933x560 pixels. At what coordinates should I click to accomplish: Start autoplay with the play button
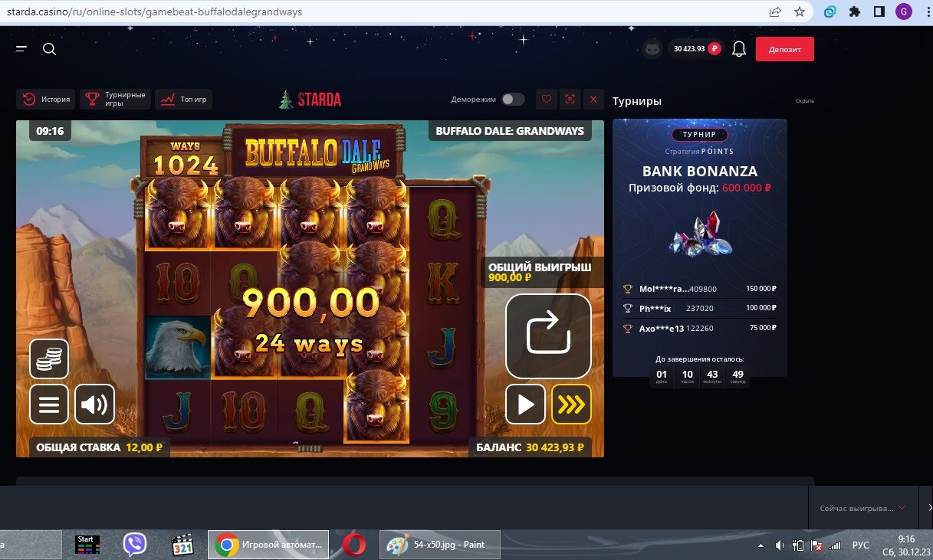[x=526, y=404]
